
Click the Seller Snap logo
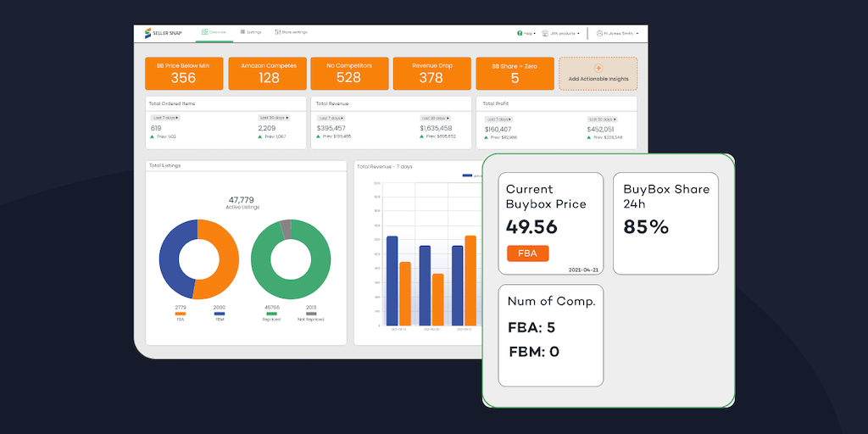(164, 33)
